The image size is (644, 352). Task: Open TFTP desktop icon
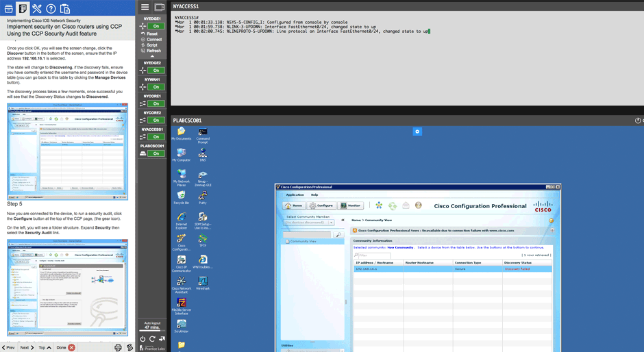(203, 240)
